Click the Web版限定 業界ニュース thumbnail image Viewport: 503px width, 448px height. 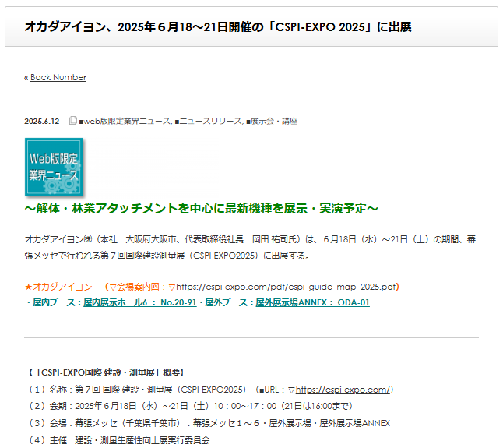(x=54, y=167)
